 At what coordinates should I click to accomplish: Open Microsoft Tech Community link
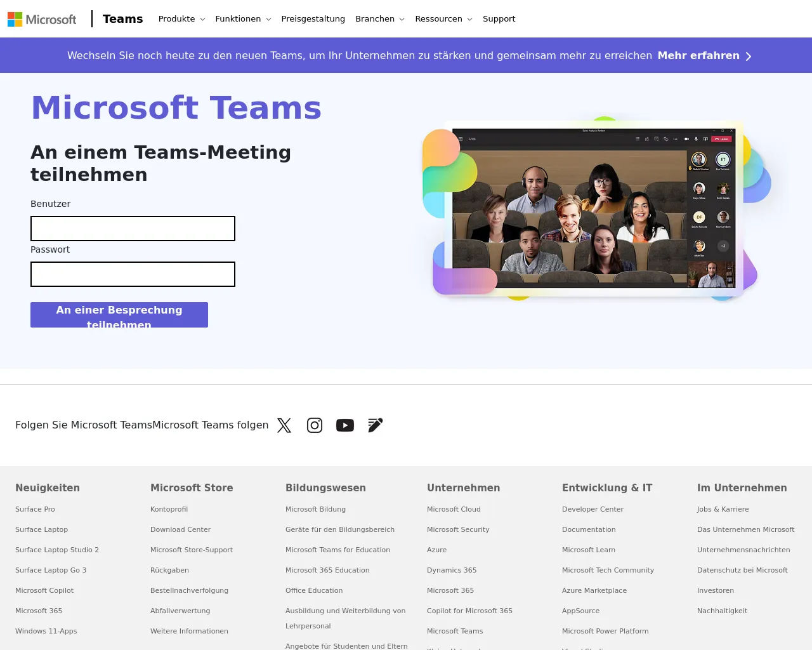pyautogui.click(x=608, y=570)
